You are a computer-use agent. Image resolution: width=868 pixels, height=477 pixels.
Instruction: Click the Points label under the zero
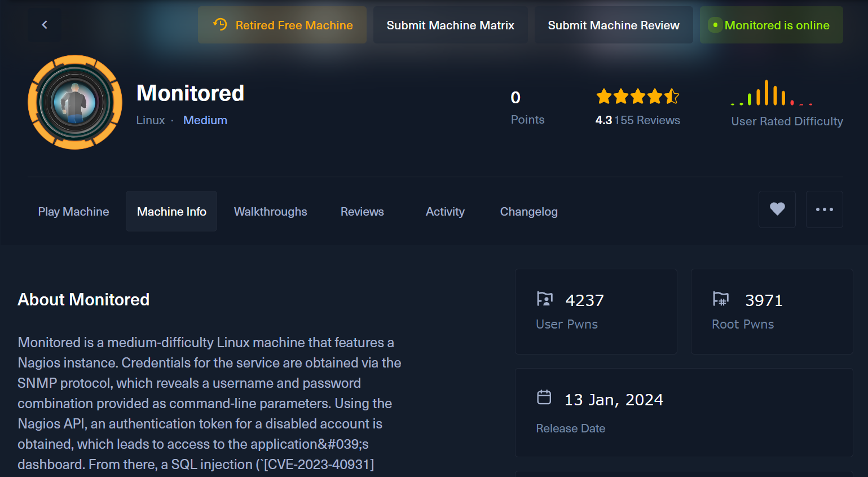tap(528, 120)
